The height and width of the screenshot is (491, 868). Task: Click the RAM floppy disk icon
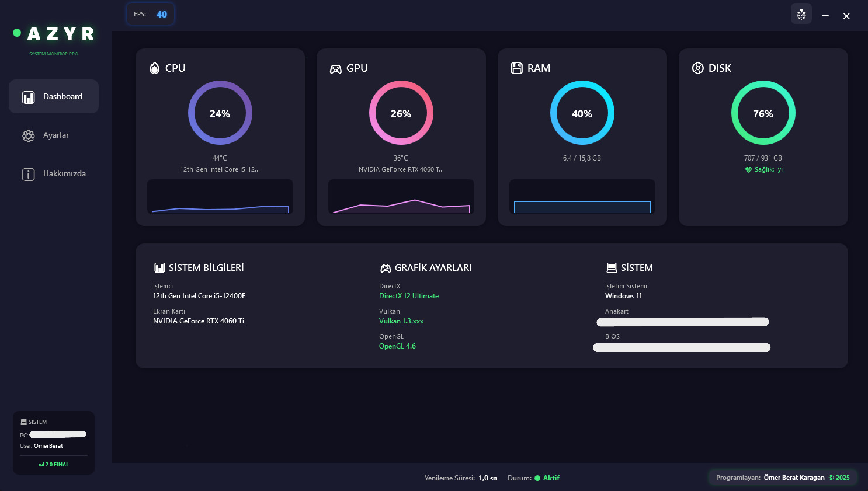(516, 68)
